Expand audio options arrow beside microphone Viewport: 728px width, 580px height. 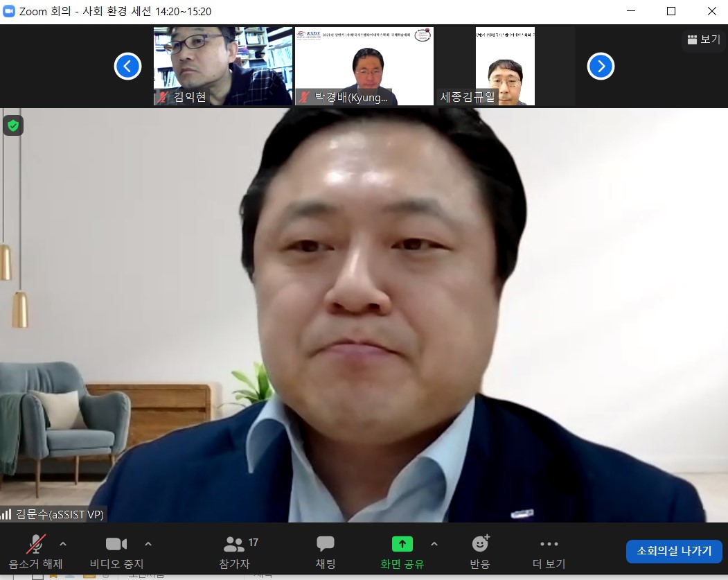tap(63, 544)
